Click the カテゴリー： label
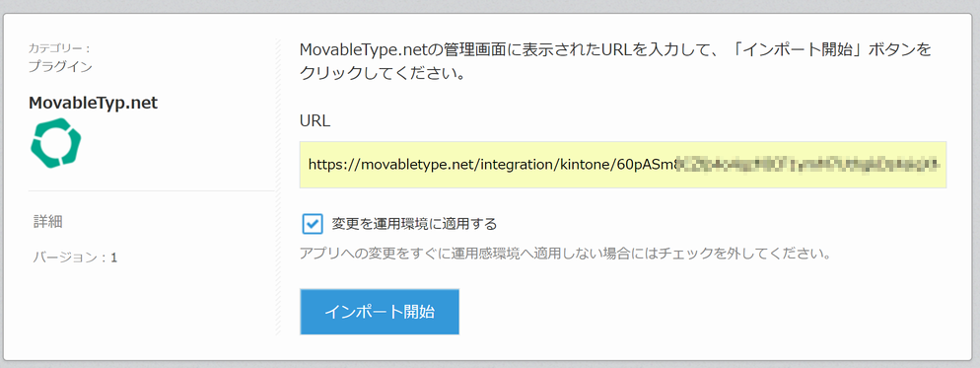This screenshot has height=368, width=980. 60,47
